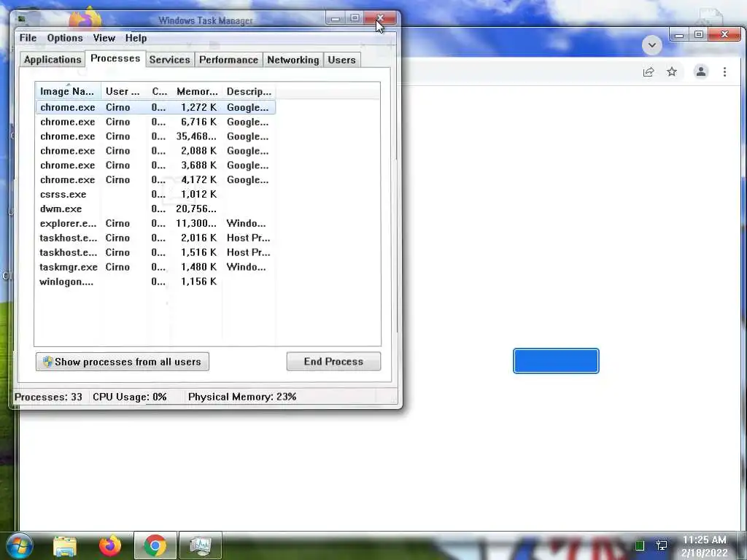Switch to the Services tab
The width and height of the screenshot is (747, 560).
(x=169, y=60)
